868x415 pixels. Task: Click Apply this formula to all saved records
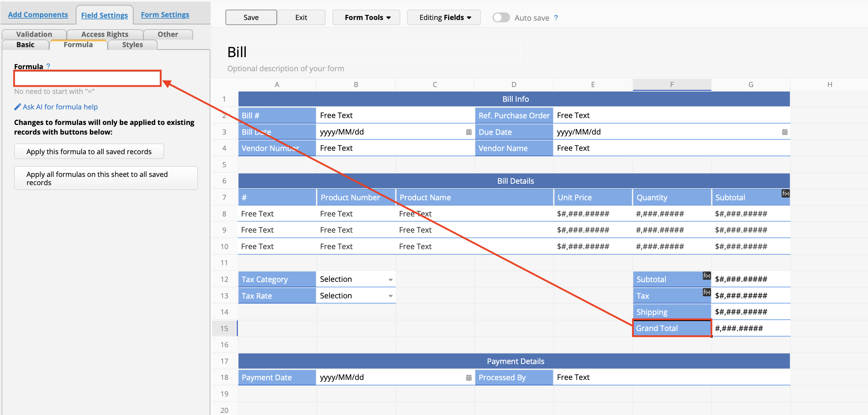tap(89, 151)
